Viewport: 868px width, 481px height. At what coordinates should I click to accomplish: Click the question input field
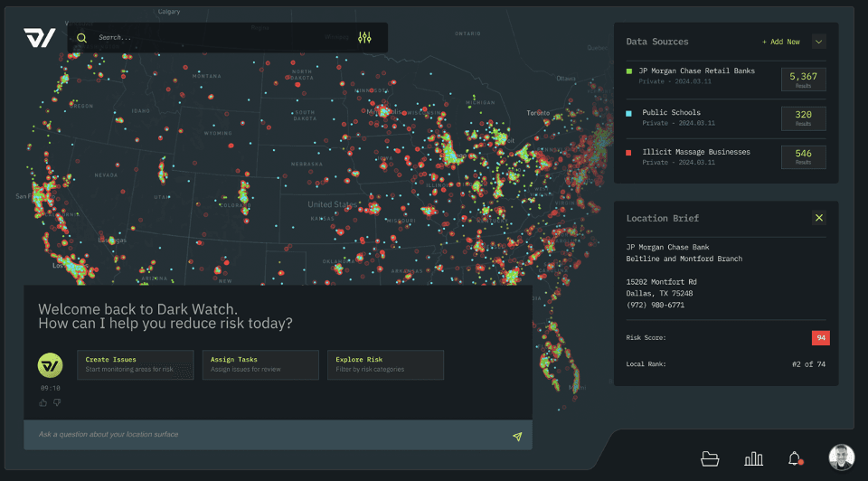(x=278, y=435)
